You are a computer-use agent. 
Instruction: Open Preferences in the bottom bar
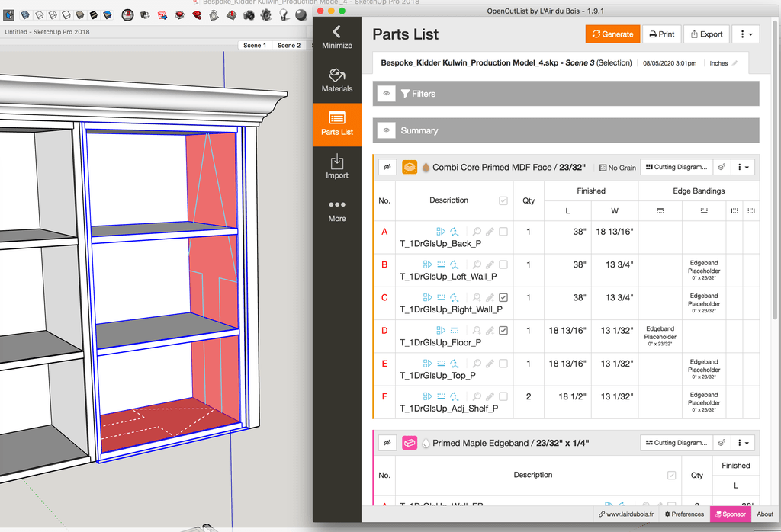tap(684, 514)
